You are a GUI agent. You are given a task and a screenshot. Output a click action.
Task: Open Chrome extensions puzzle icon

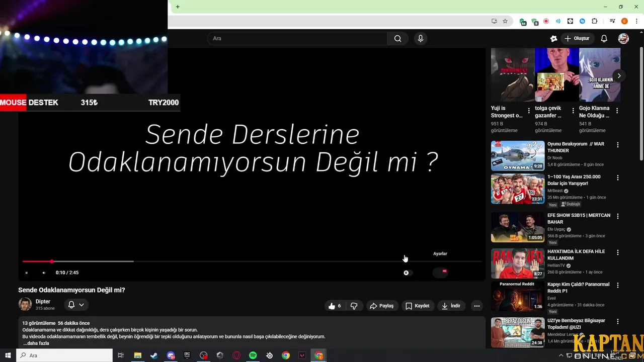pyautogui.click(x=595, y=21)
